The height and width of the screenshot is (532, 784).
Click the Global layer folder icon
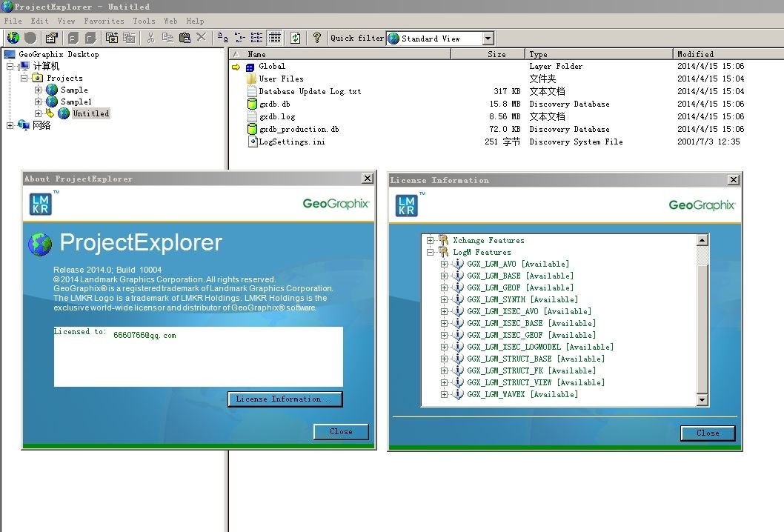coord(250,67)
